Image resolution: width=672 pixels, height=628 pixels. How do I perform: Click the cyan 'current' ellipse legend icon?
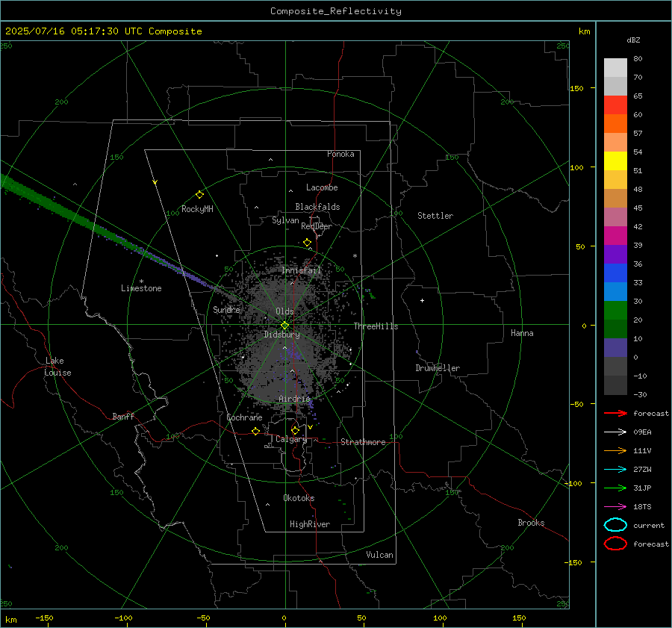[x=615, y=525]
